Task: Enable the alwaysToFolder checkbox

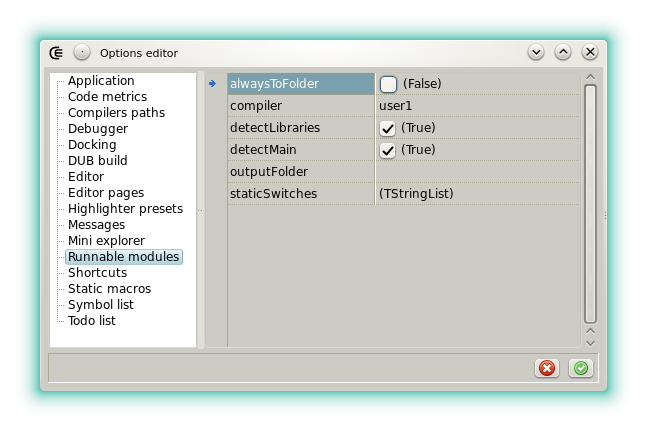Action: pos(388,84)
